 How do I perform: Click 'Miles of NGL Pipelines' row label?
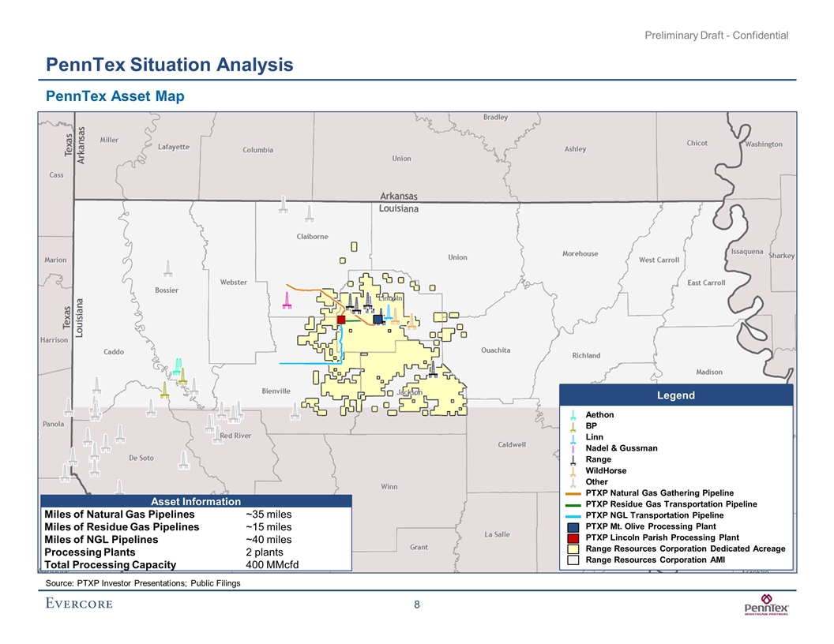coord(101,539)
